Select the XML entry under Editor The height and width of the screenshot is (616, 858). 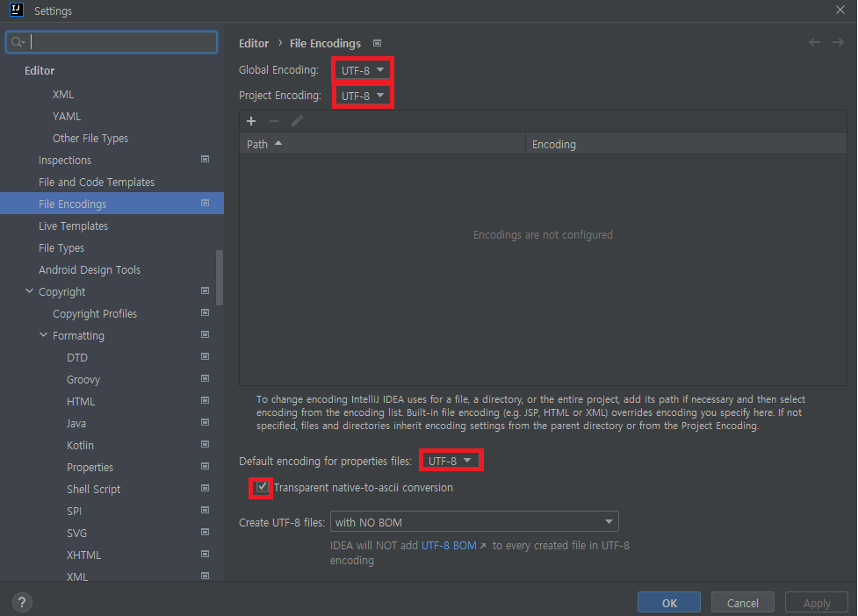pos(63,95)
